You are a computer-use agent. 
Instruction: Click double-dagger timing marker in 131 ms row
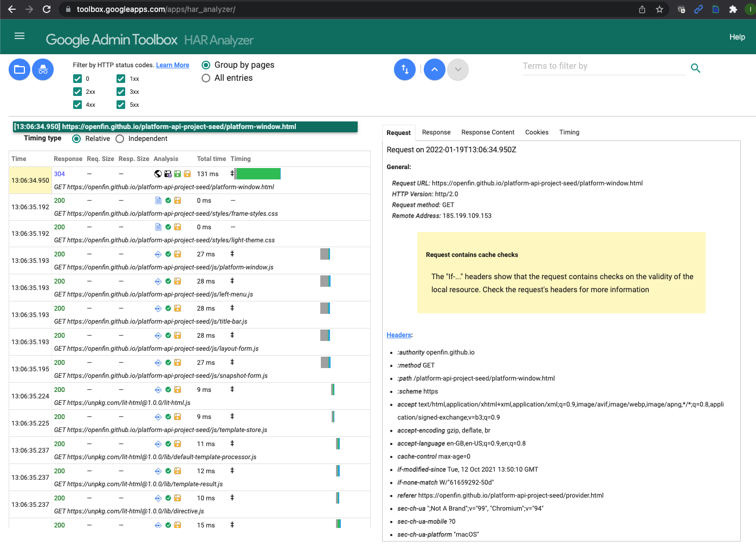232,173
